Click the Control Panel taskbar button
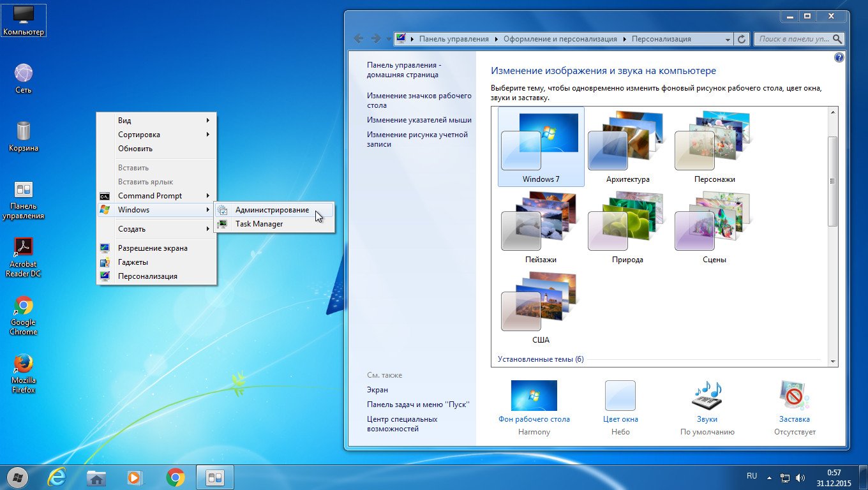This screenshot has width=868, height=490. (x=215, y=477)
